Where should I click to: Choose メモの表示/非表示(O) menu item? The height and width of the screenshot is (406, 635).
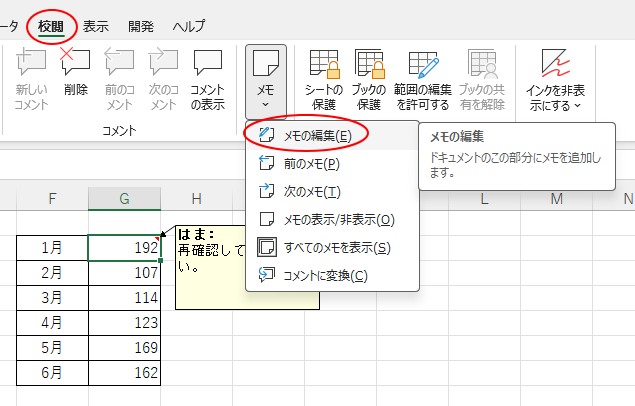pyautogui.click(x=332, y=219)
